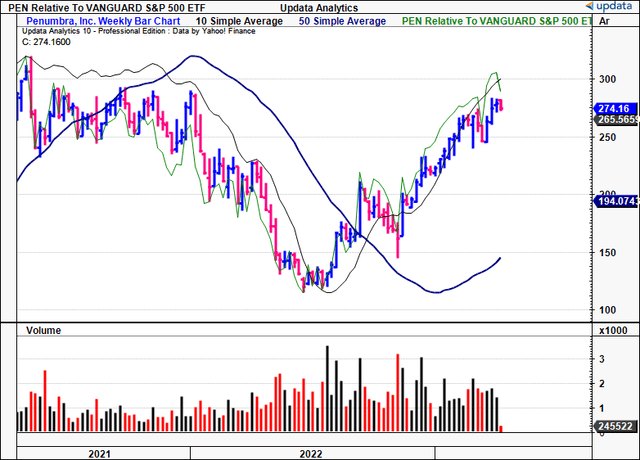The height and width of the screenshot is (460, 640).
Task: Click the 'Updata Analytics' title text
Action: 319,8
